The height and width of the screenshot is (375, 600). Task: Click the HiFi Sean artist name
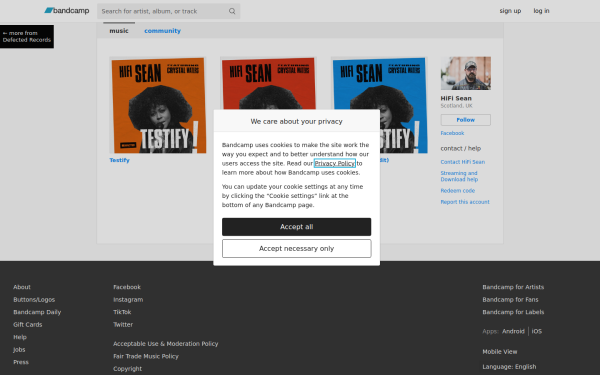pos(456,98)
